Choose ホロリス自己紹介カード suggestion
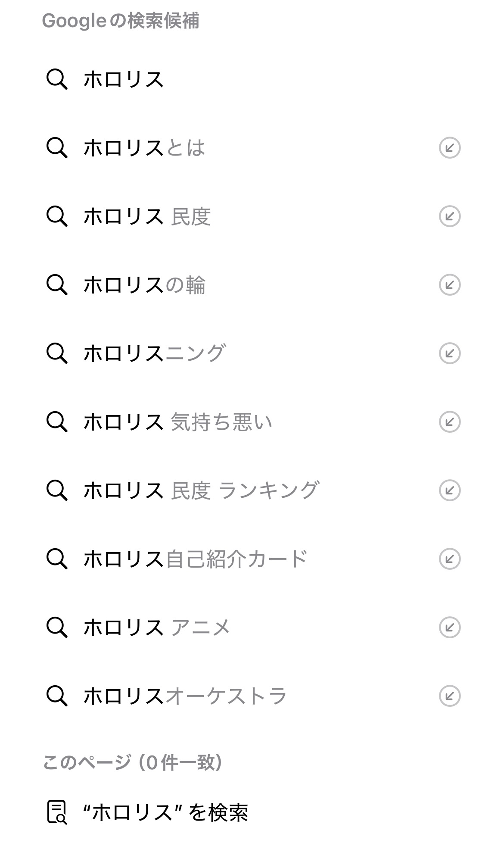This screenshot has width=504, height=843. (195, 559)
